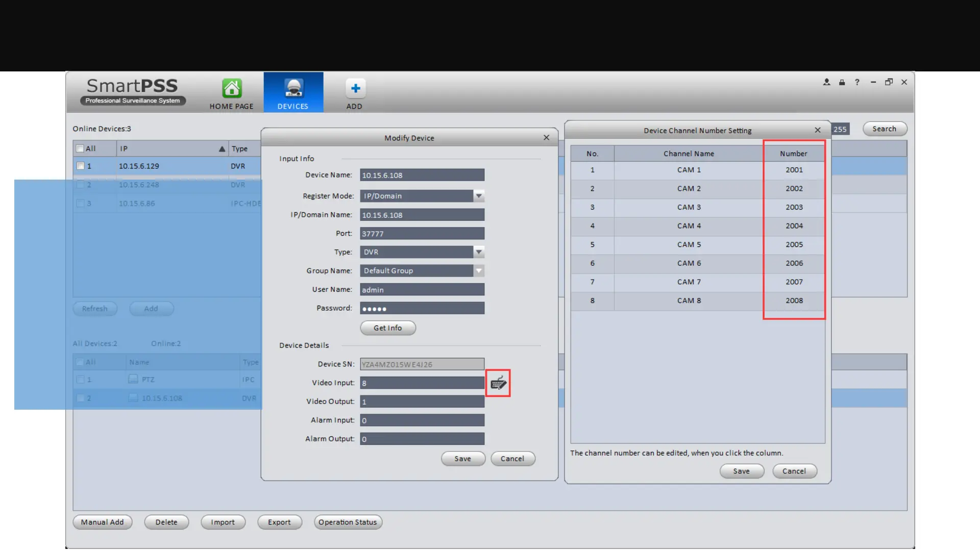Click the Get Info button
This screenshot has height=551, width=980.
click(388, 328)
